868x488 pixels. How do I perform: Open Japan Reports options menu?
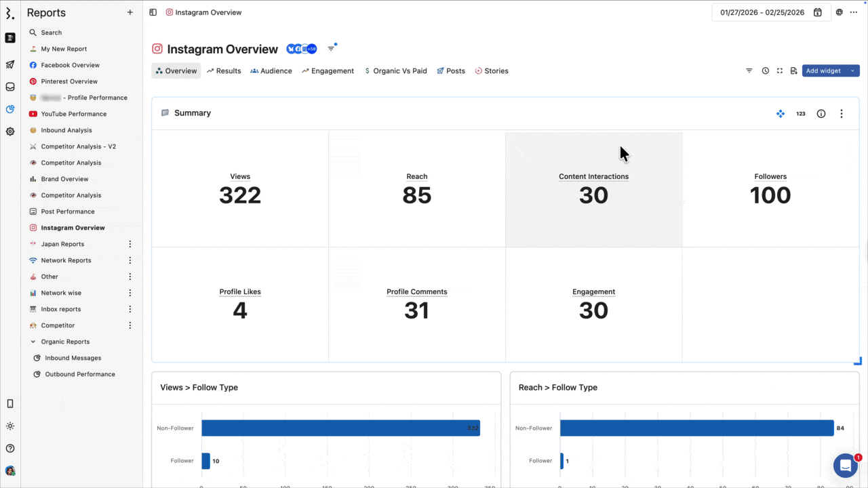click(130, 244)
